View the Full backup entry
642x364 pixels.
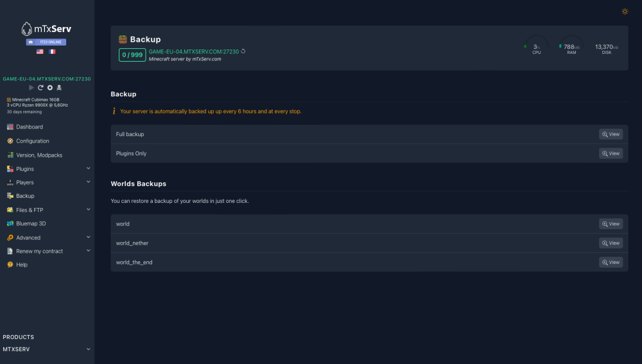pos(611,134)
